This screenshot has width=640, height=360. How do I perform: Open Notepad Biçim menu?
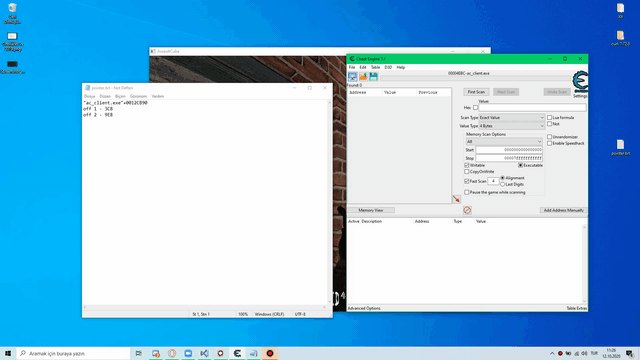pos(120,96)
